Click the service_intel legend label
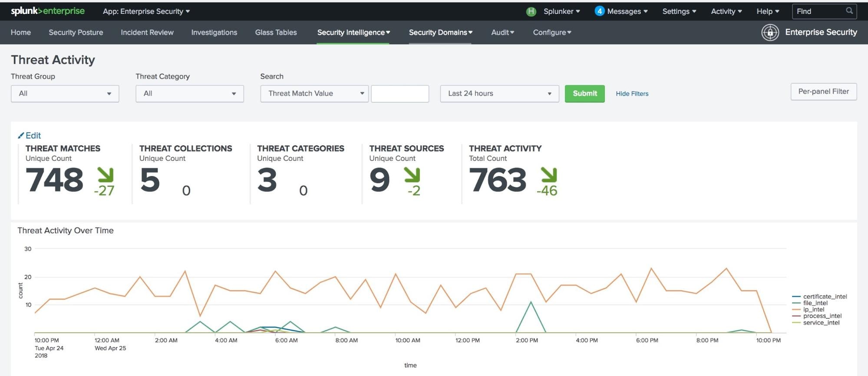Screen dimensions: 868x376 tap(821, 323)
